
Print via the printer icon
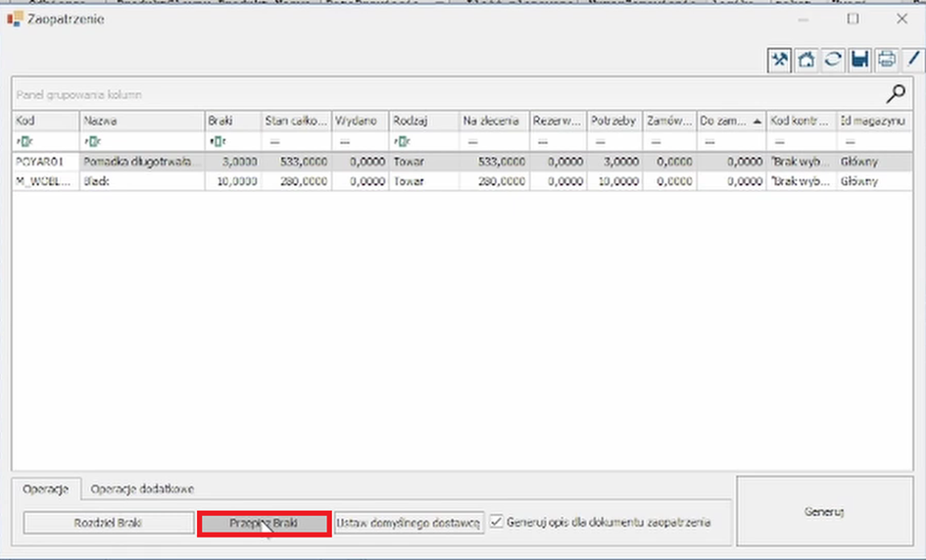[887, 60]
